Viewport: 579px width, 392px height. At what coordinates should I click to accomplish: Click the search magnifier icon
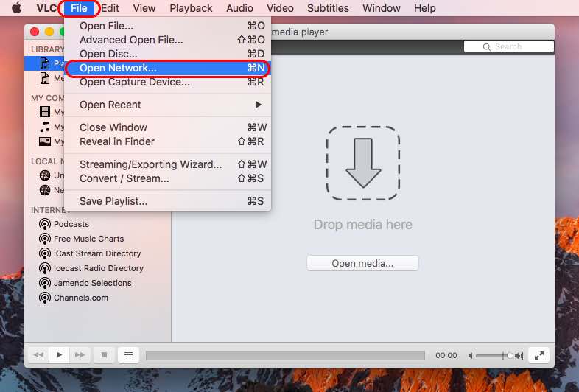click(x=487, y=47)
